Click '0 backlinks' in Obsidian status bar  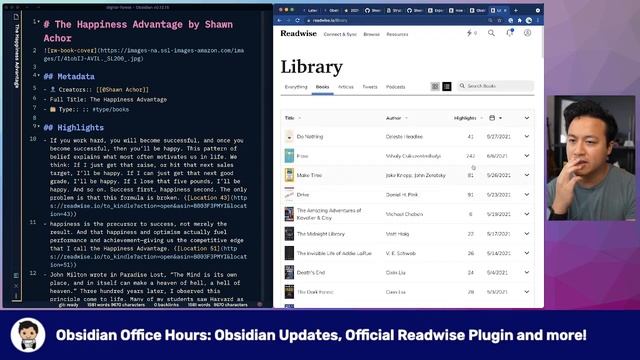[166, 305]
